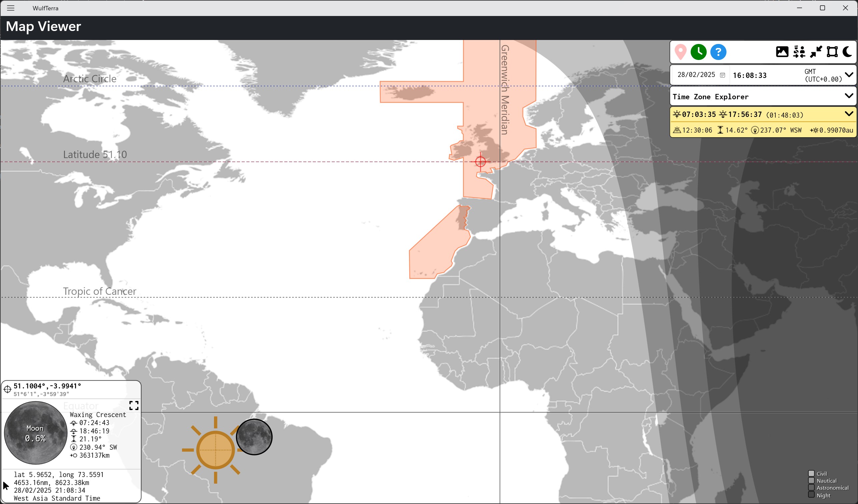Expand the Time Zone Explorer panel
The width and height of the screenshot is (858, 504).
tap(849, 96)
